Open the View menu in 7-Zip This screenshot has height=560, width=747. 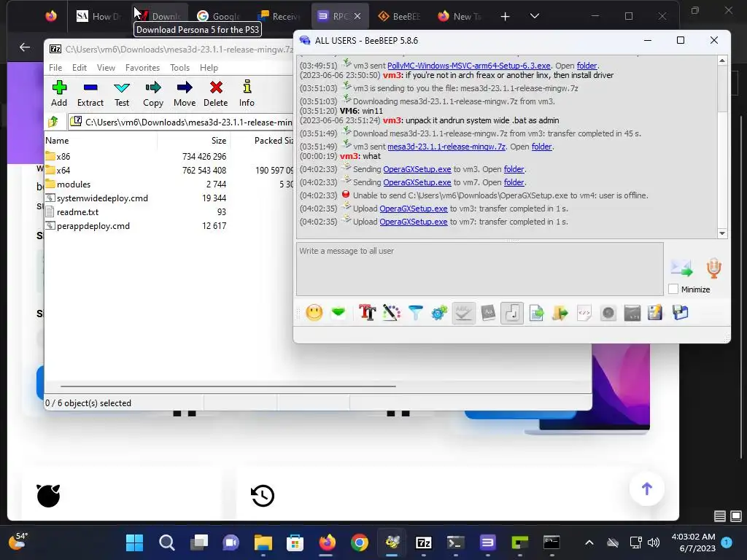(106, 68)
